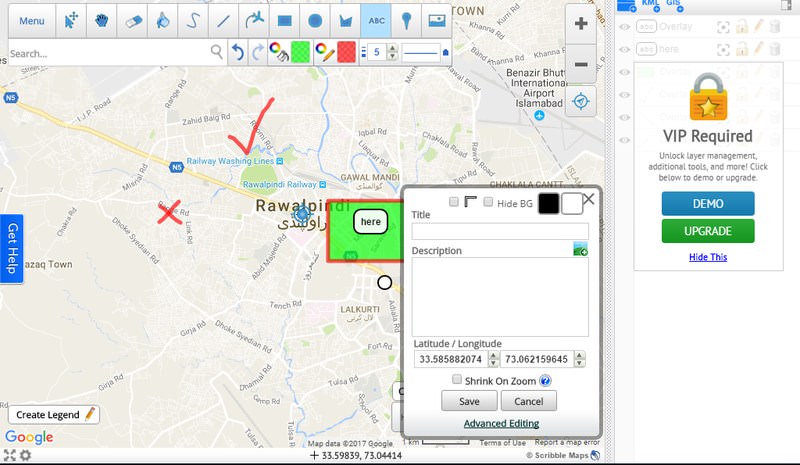Collapse the side panel icon top-right
The image size is (800, 465).
(x=786, y=5)
